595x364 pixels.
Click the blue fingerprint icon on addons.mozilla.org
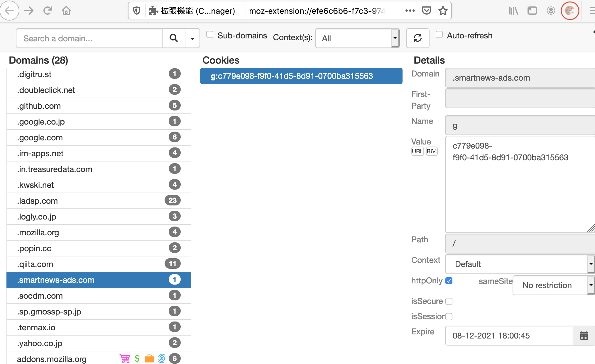point(162,358)
